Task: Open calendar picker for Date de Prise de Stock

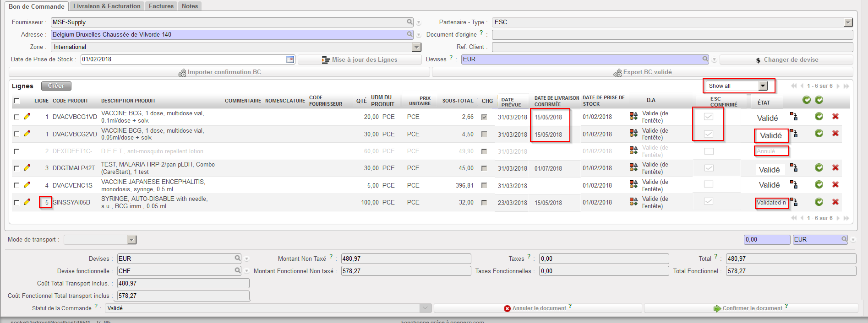Action: (x=290, y=59)
